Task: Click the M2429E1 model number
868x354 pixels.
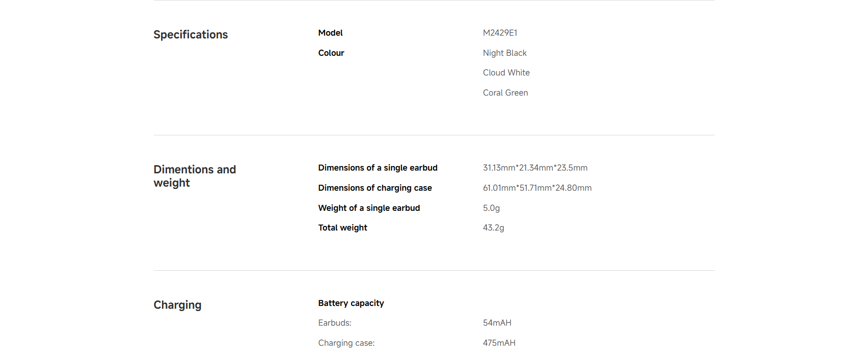Action: click(x=500, y=33)
